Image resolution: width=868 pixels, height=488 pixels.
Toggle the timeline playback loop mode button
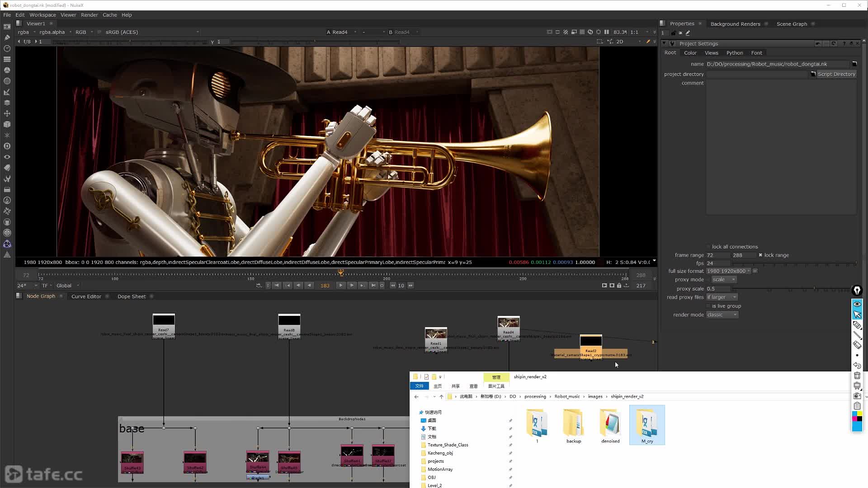259,286
